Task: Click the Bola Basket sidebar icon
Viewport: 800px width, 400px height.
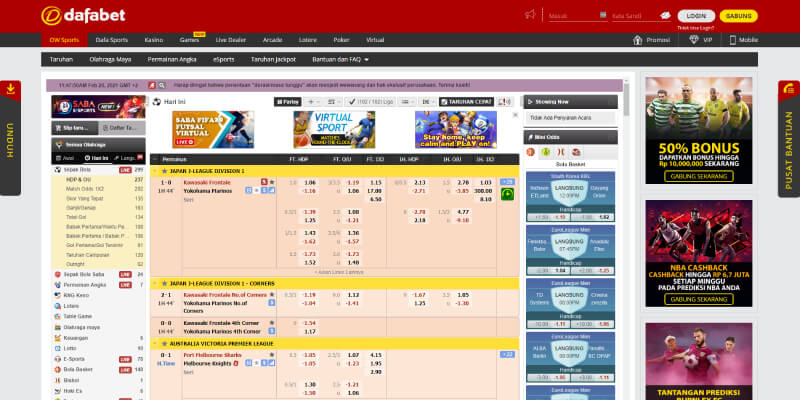Action: click(58, 369)
